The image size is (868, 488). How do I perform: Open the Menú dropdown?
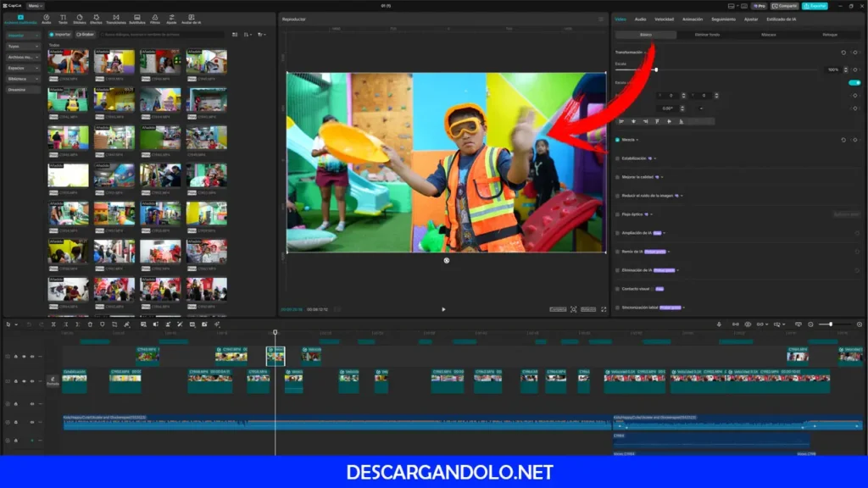coord(35,6)
